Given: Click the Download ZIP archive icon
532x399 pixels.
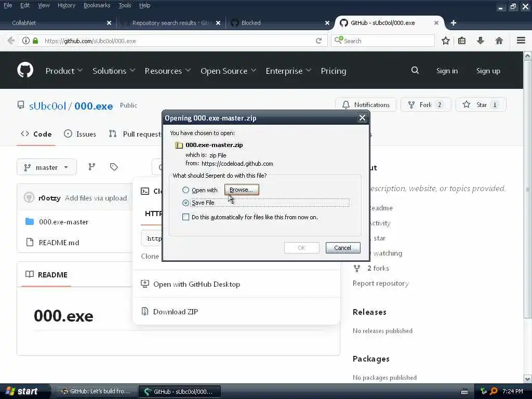Looking at the screenshot, I should [x=145, y=311].
